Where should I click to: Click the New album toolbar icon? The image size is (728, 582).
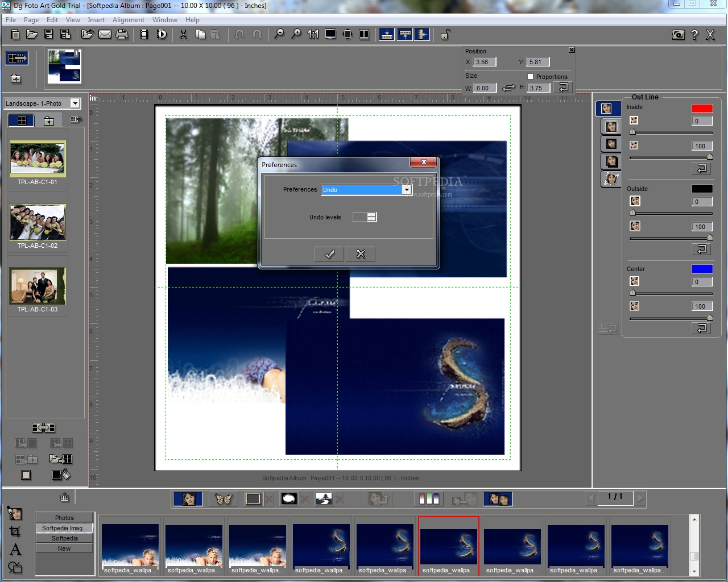click(x=15, y=35)
